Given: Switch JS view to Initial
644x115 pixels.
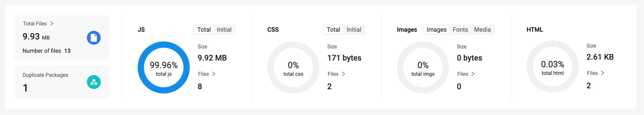Looking at the screenshot, I should coord(224,30).
